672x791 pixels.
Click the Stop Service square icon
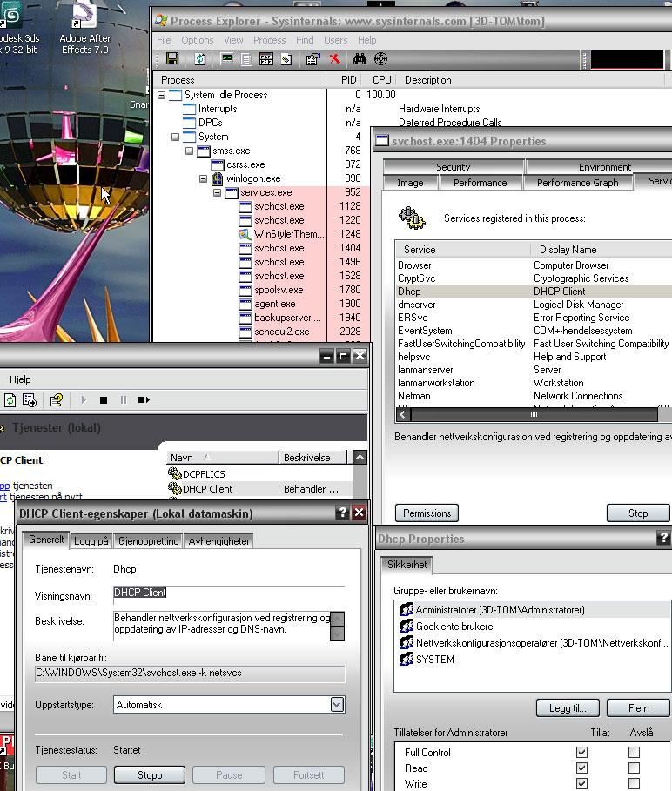104,400
